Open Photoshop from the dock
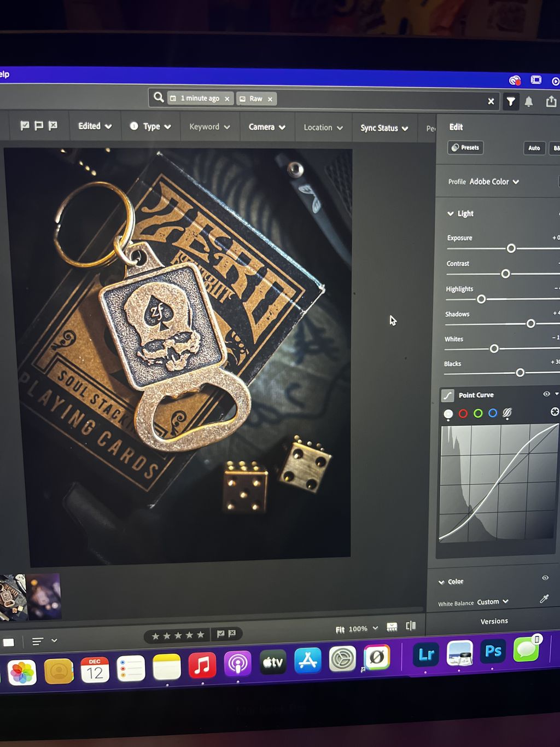 coord(492,651)
